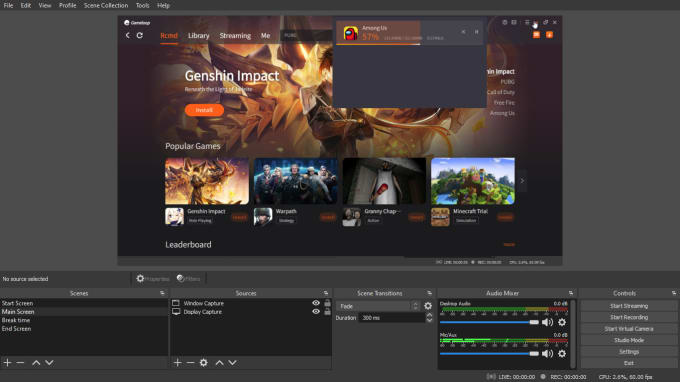680x382 pixels.
Task: Open source properties gear in Sources toolbar
Action: 204,362
